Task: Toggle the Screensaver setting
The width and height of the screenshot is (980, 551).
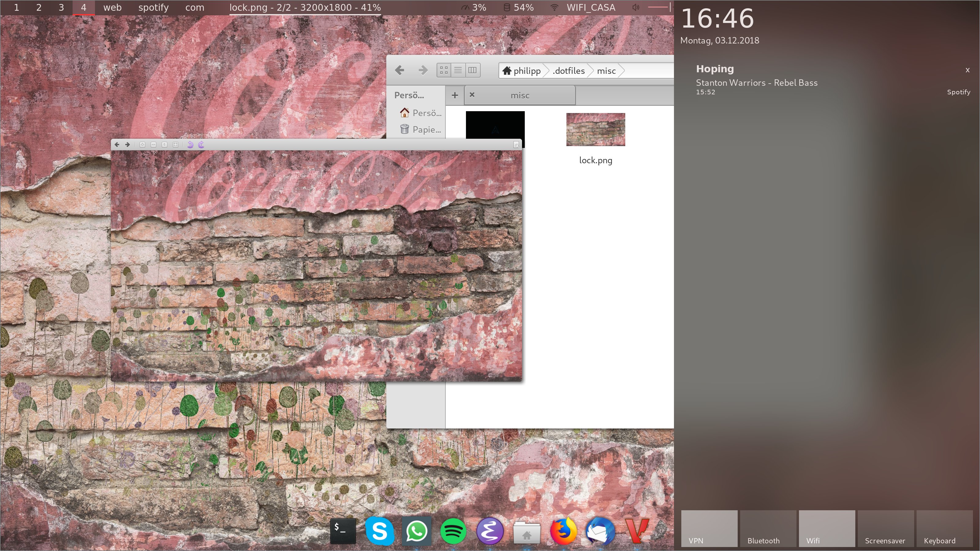Action: pos(885,529)
